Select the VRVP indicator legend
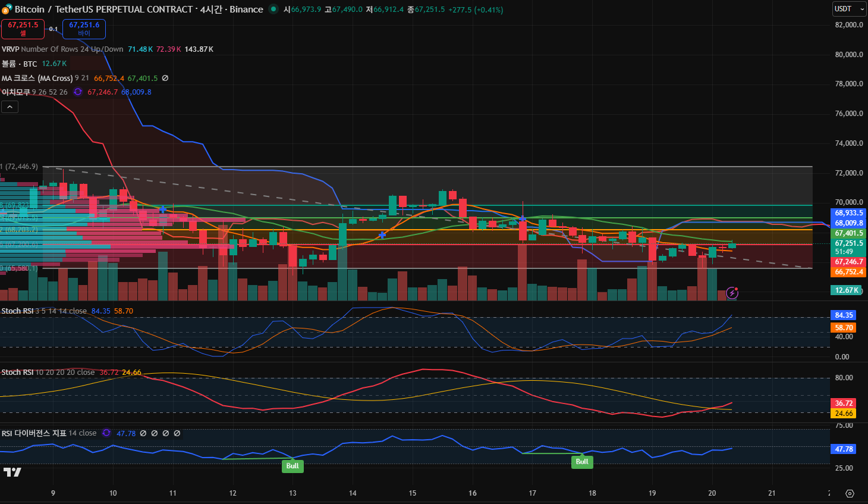This screenshot has height=504, width=868. tap(11, 49)
